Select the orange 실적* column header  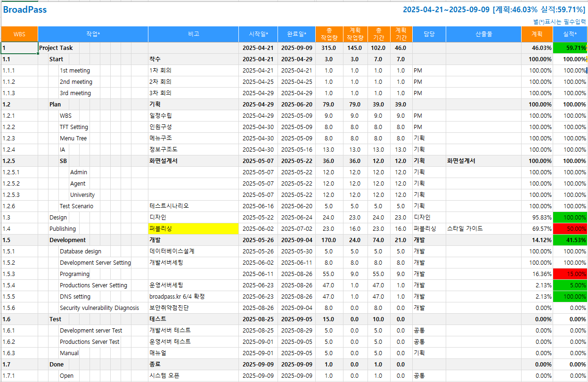[x=570, y=34]
